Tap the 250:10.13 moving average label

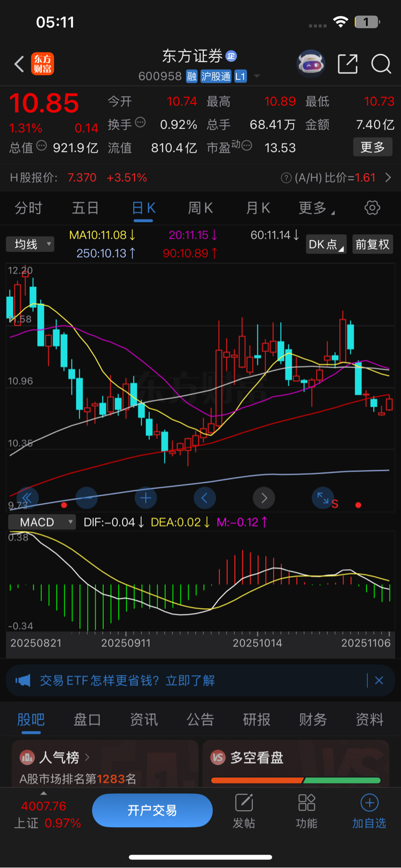click(x=106, y=253)
